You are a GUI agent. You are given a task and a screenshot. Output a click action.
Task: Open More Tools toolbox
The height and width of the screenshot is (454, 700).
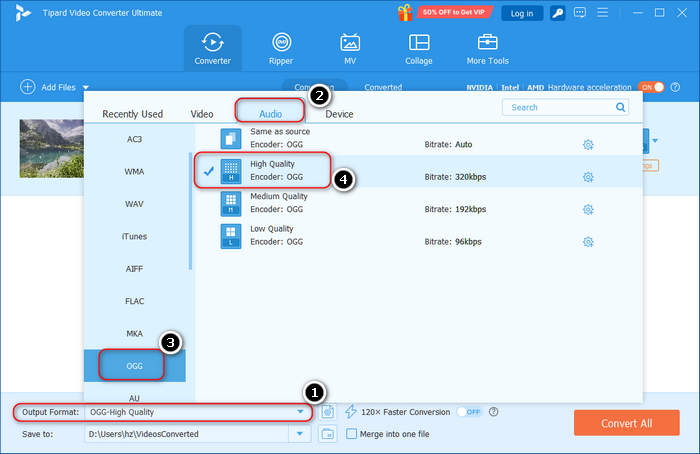(x=488, y=48)
